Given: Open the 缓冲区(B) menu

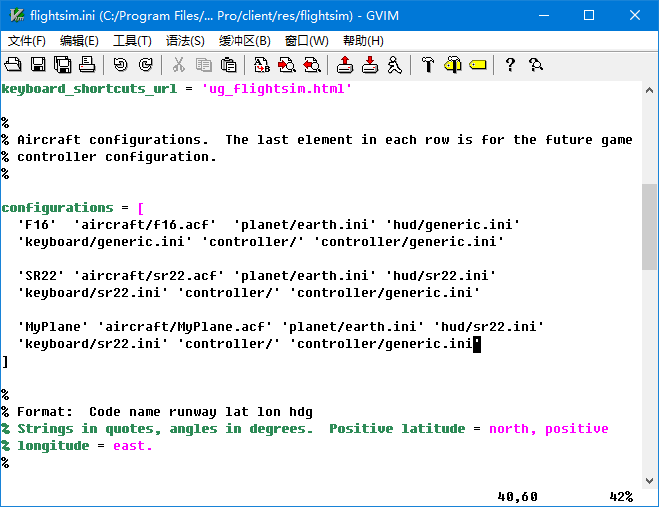Looking at the screenshot, I should click(x=245, y=41).
